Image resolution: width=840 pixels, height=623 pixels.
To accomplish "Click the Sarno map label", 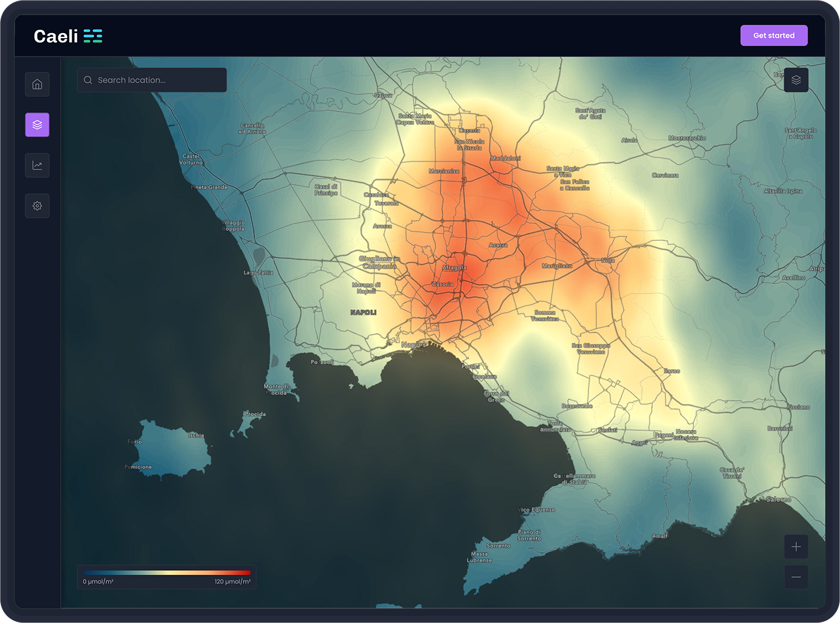I will 671,371.
